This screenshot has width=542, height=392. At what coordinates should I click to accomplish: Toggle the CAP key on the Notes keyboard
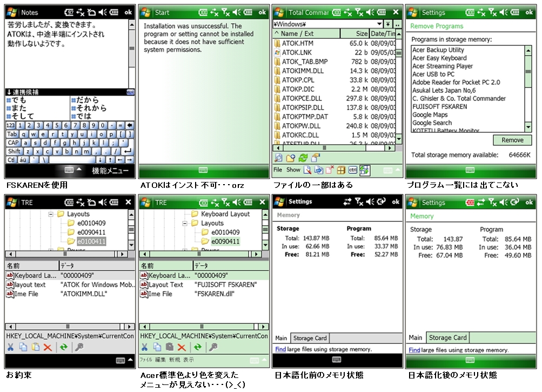[x=13, y=143]
